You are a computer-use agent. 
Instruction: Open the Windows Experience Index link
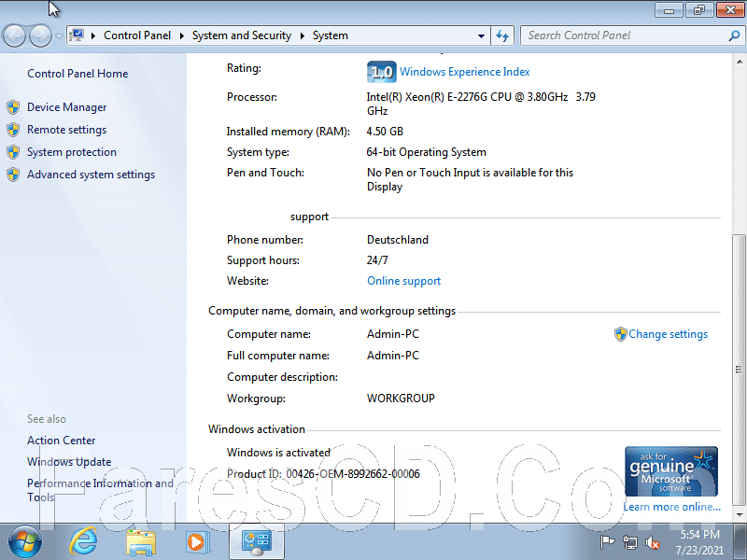pyautogui.click(x=464, y=72)
